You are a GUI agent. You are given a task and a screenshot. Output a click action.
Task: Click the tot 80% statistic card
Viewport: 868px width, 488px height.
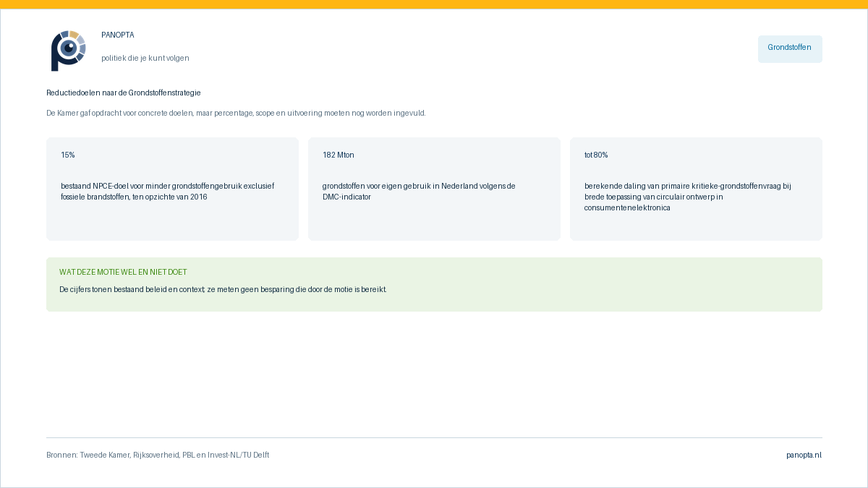click(x=696, y=189)
